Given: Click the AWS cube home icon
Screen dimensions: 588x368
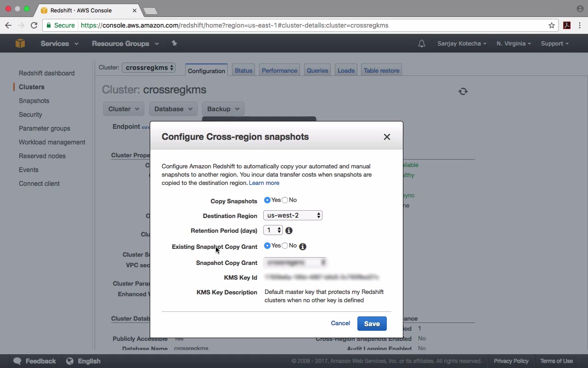Looking at the screenshot, I should pos(20,43).
